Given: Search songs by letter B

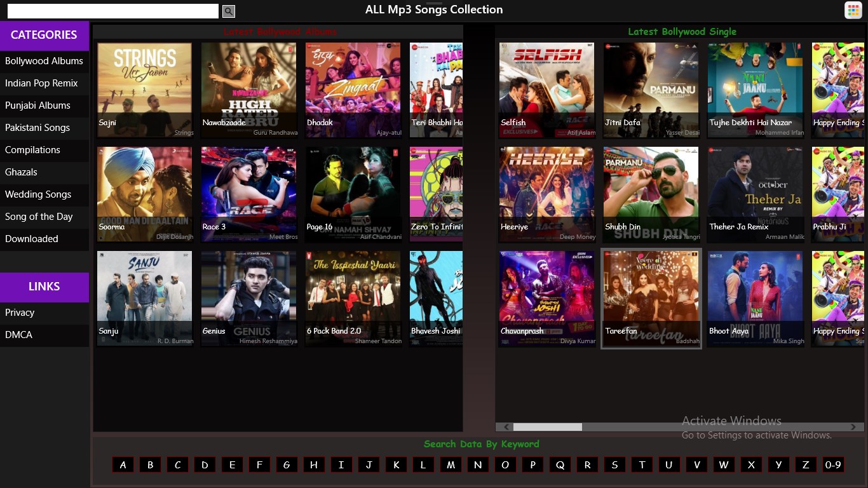Looking at the screenshot, I should (150, 465).
